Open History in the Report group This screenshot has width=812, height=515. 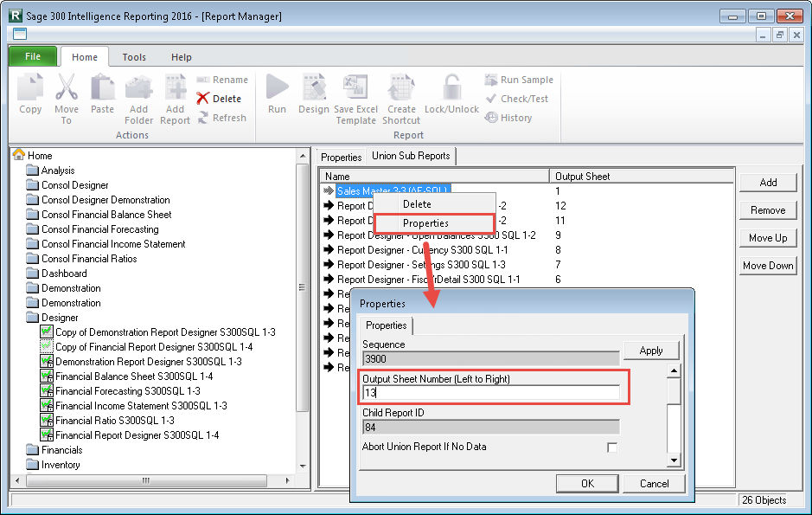click(x=508, y=118)
